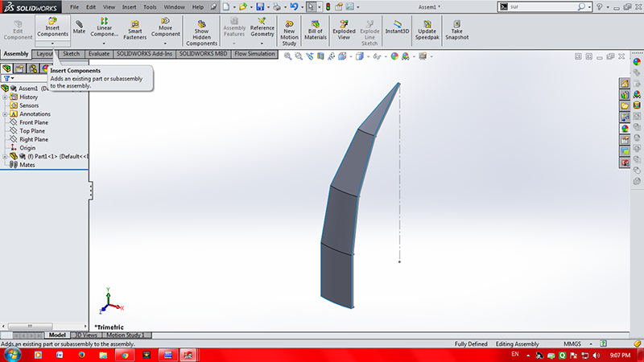Open the 3D Views bottom tab
The height and width of the screenshot is (362, 644).
coord(85,335)
